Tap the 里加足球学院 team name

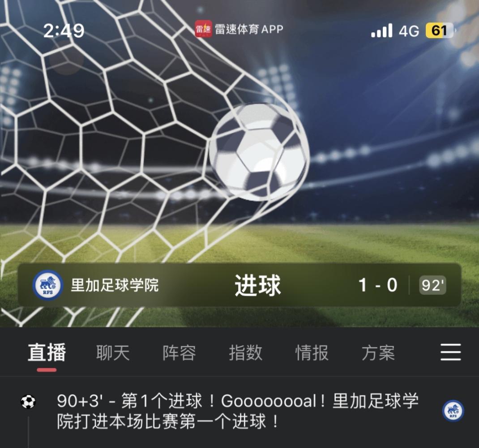coord(115,285)
